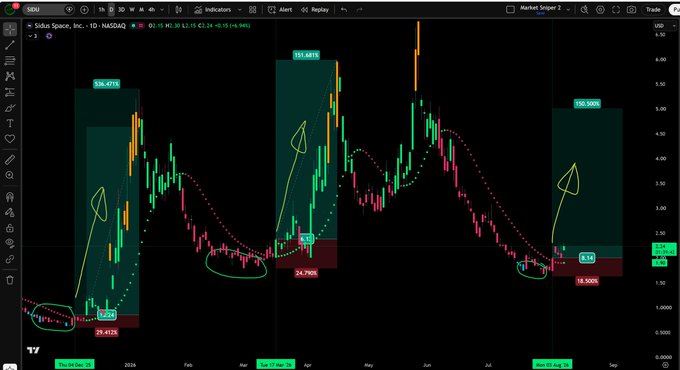Take a chart snapshot with camera icon
The height and width of the screenshot is (370, 680).
coord(631,9)
